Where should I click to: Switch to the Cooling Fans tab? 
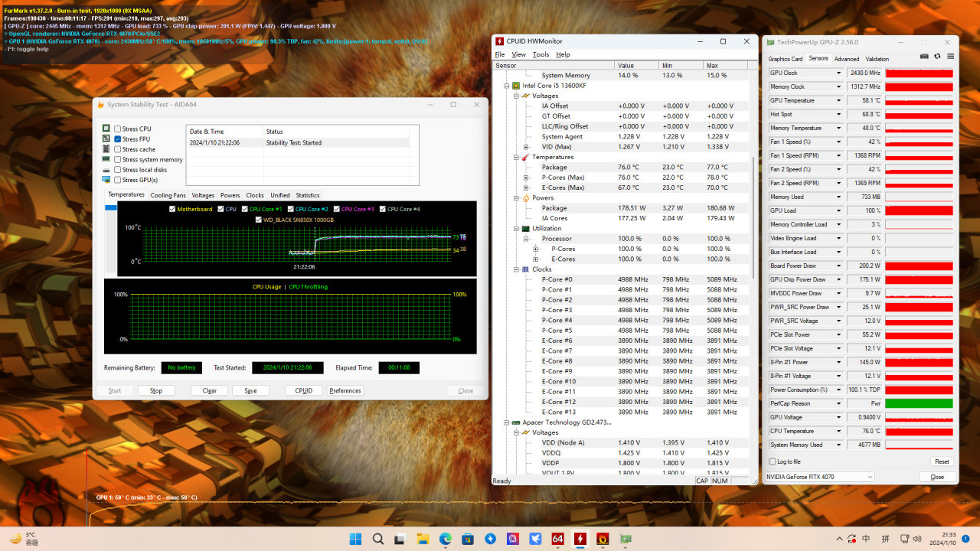(168, 195)
